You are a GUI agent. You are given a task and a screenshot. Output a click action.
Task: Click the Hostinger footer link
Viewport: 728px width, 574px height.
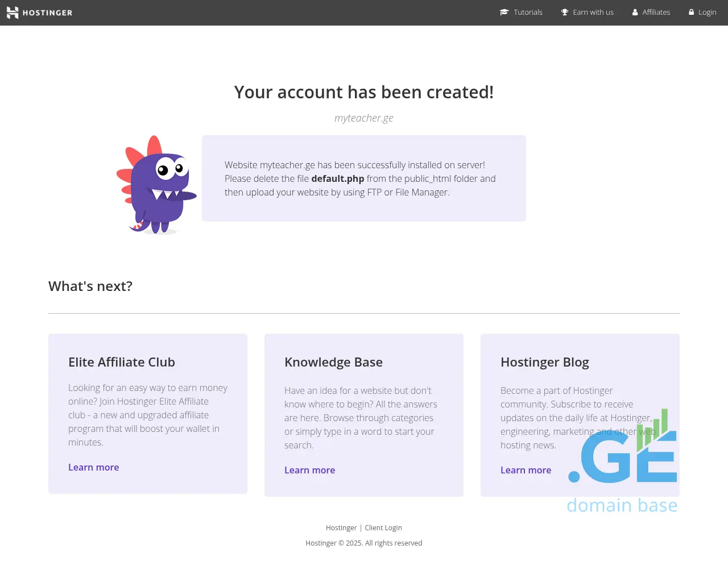click(x=341, y=527)
